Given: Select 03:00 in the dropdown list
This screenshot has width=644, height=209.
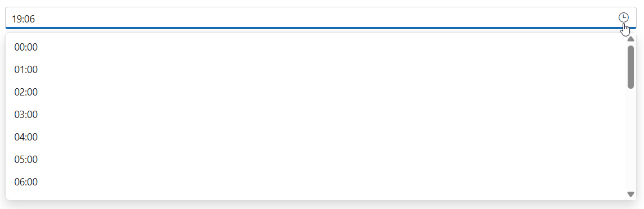Looking at the screenshot, I should [x=315, y=115].
